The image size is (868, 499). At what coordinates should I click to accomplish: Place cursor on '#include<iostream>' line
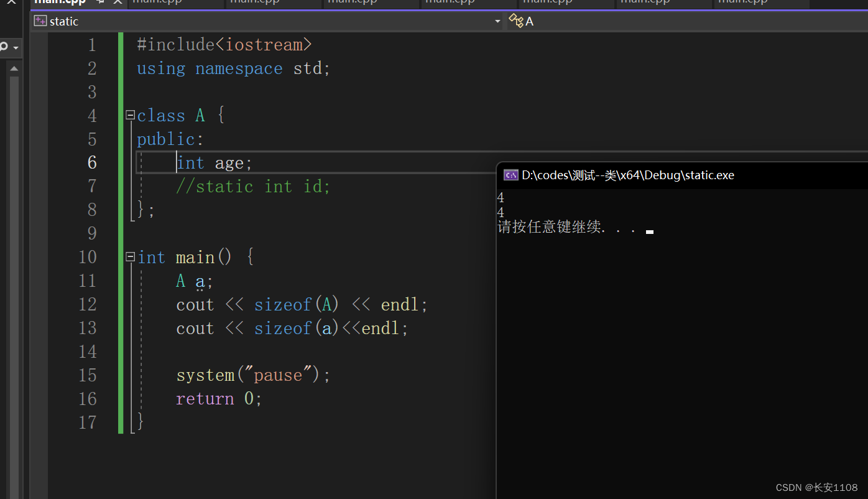[x=224, y=45]
